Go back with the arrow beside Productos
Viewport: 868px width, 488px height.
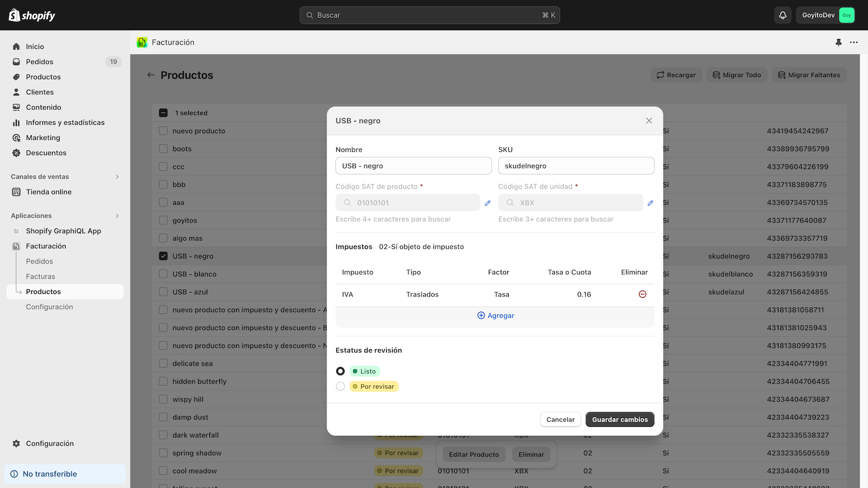pos(151,75)
